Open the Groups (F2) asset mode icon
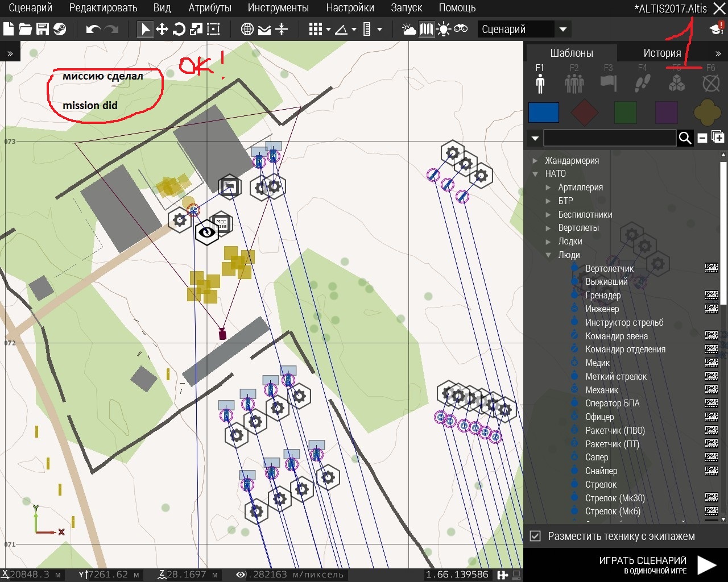This screenshot has height=582, width=728. coord(574,84)
